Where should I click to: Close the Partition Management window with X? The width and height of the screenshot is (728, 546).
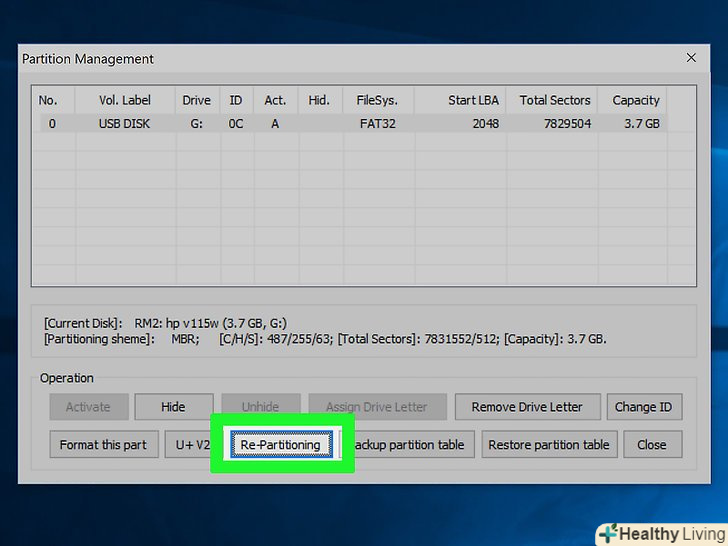pos(691,58)
